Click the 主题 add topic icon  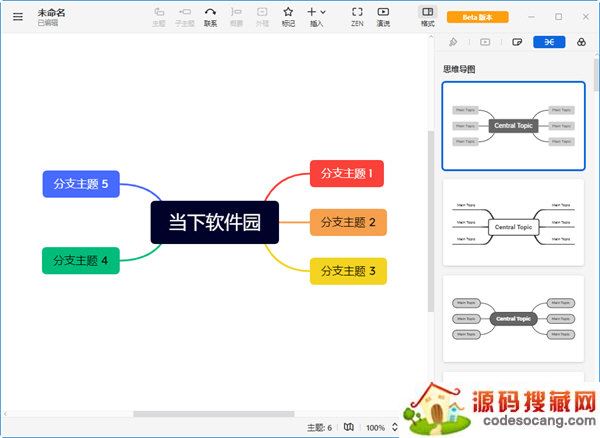pos(158,16)
